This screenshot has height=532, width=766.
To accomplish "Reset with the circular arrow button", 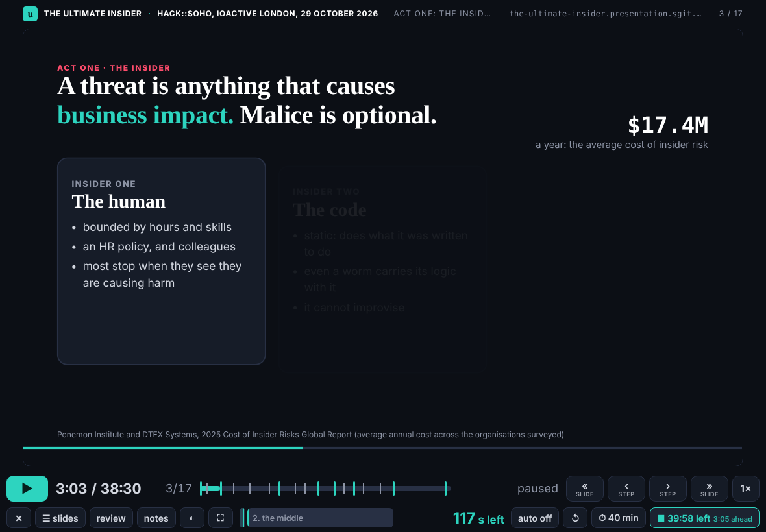I will (575, 518).
